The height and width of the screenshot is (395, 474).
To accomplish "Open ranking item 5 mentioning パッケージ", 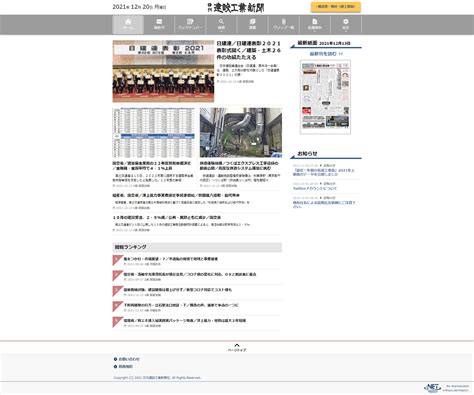I will (185, 320).
